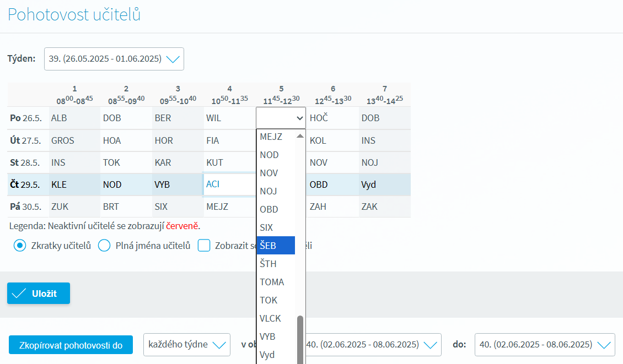Choose NOV in the dropdown list

pos(276,173)
